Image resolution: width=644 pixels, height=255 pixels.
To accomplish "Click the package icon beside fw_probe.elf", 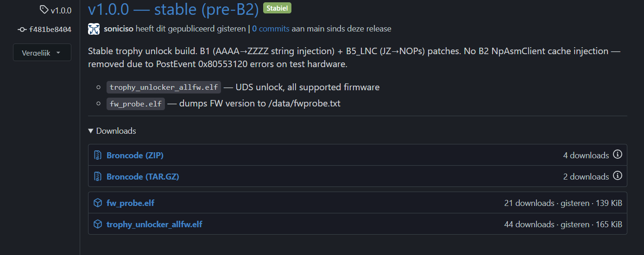I will point(98,203).
